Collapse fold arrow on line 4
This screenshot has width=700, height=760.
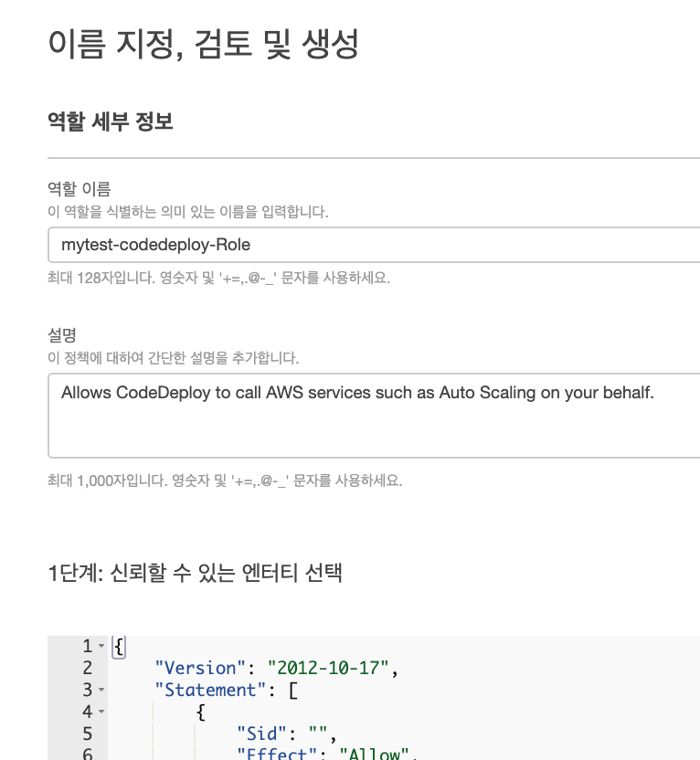(x=101, y=712)
